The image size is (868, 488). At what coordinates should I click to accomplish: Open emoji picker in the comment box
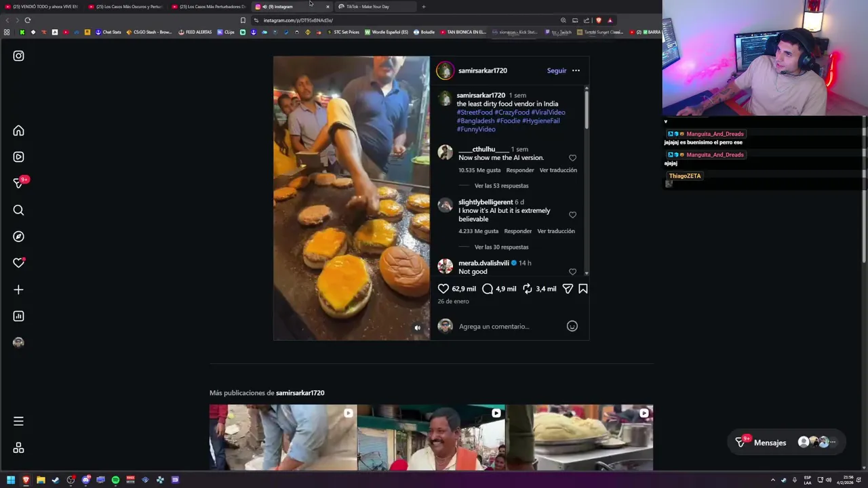click(572, 326)
